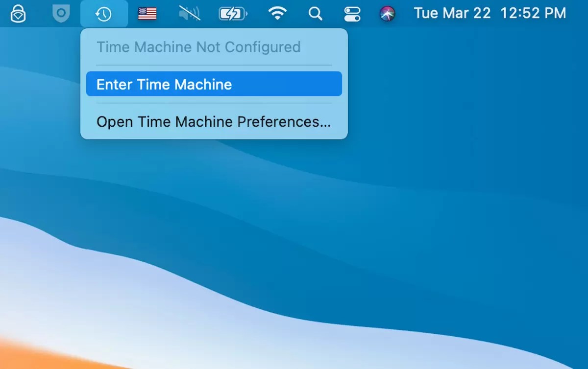Toggle sound output using the speaker icon
The height and width of the screenshot is (369, 588).
pos(189,13)
